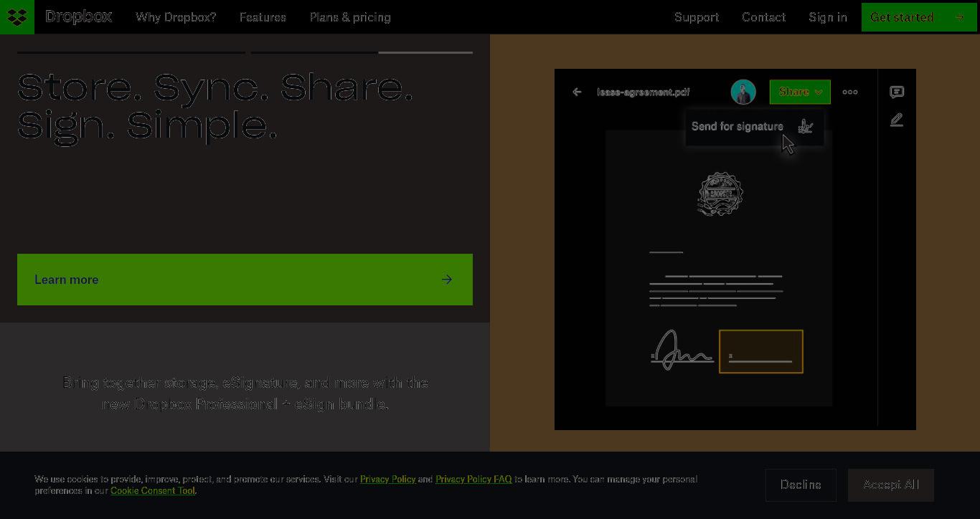The width and height of the screenshot is (980, 519).
Task: Click the Dropbox logo icon
Action: pyautogui.click(x=17, y=17)
